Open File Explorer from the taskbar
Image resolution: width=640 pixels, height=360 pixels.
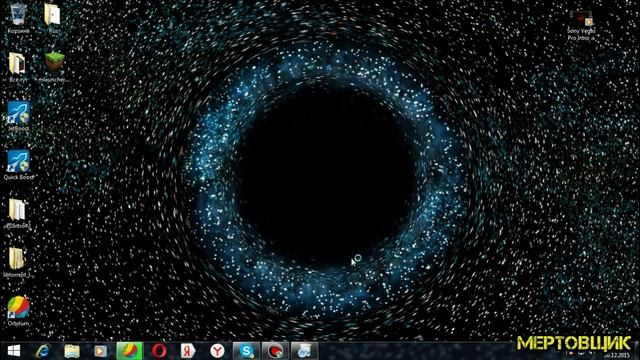click(x=71, y=351)
